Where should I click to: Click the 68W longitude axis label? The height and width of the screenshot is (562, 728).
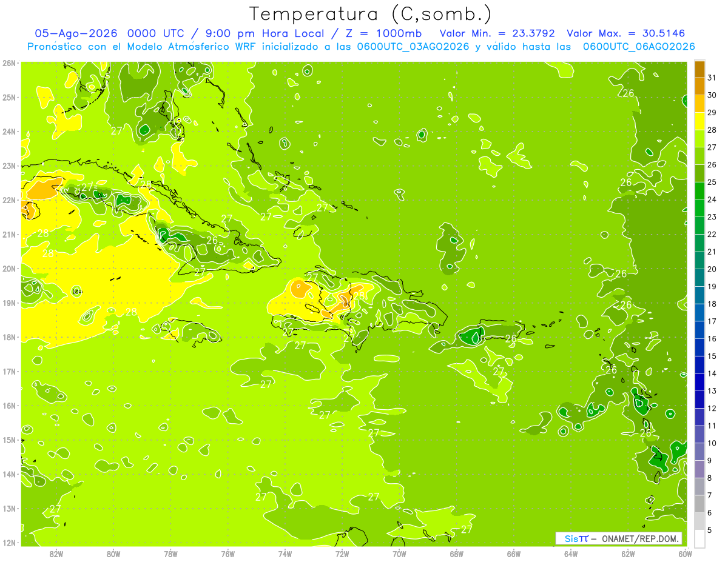pos(457,553)
